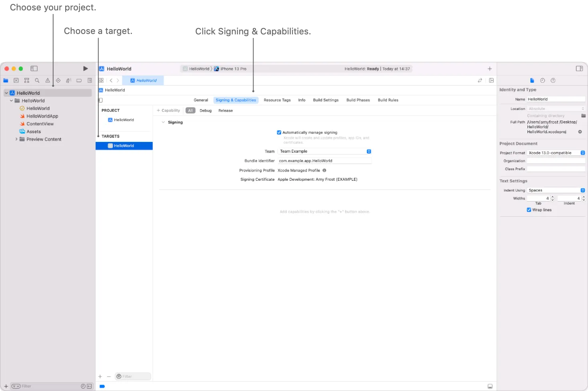Open the Report navigator
Viewport: 588px width, 391px height.
(90, 80)
